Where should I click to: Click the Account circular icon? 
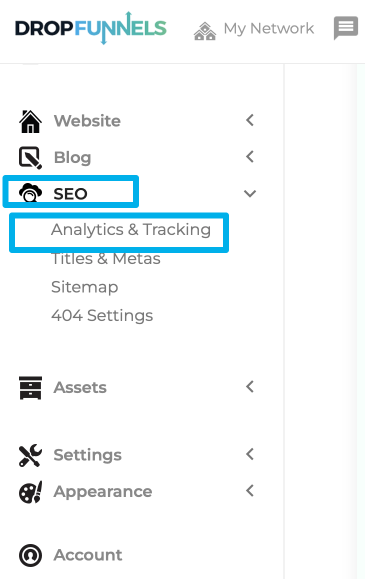(30, 555)
